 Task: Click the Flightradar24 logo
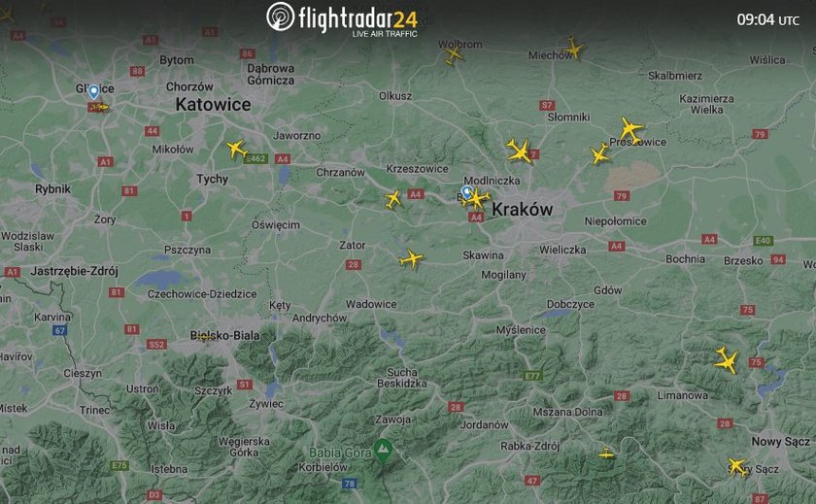[342, 18]
